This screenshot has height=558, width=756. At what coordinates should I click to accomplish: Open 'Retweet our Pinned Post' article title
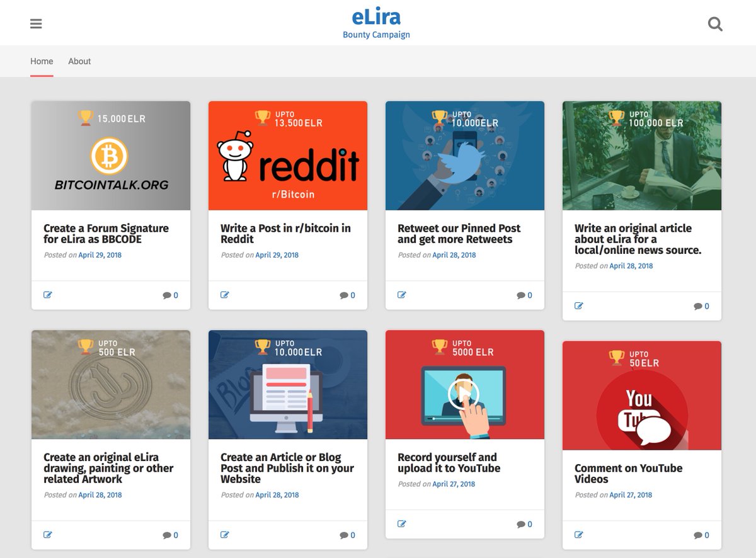coord(459,234)
